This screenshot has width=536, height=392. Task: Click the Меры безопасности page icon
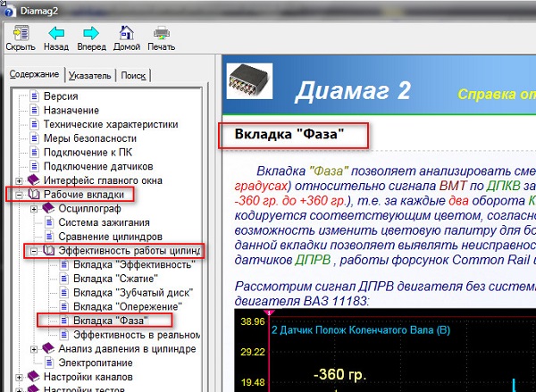pos(35,138)
